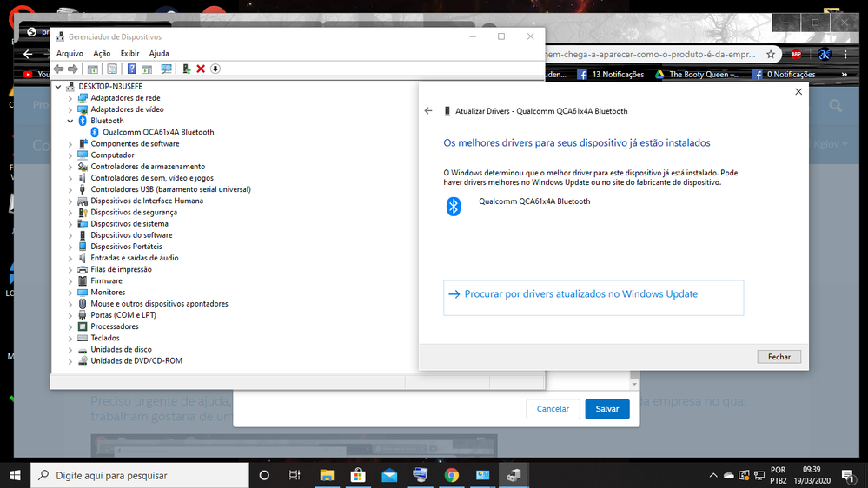This screenshot has width=868, height=488.
Task: Click the Back arrow in Device Manager toolbar
Action: (x=59, y=69)
